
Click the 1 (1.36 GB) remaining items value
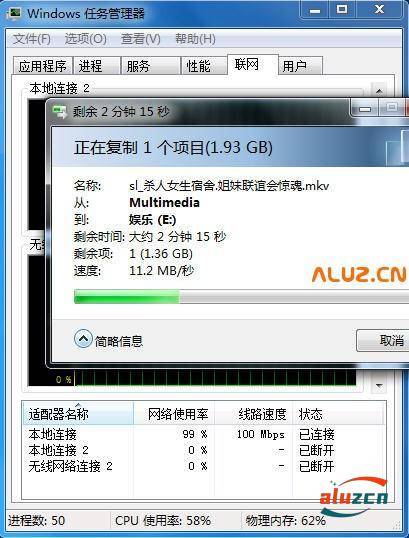coord(161,254)
